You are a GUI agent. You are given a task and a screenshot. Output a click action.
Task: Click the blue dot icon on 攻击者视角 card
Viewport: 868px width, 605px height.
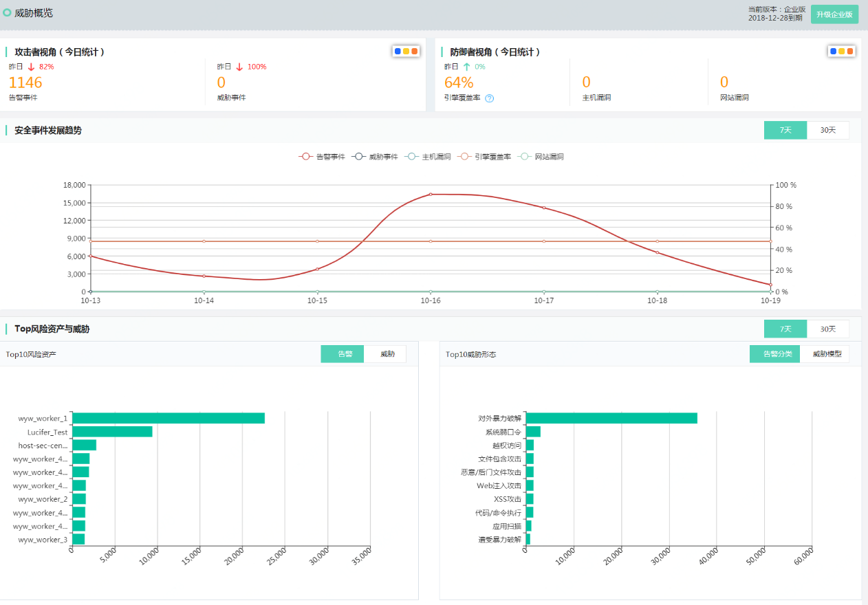(396, 50)
